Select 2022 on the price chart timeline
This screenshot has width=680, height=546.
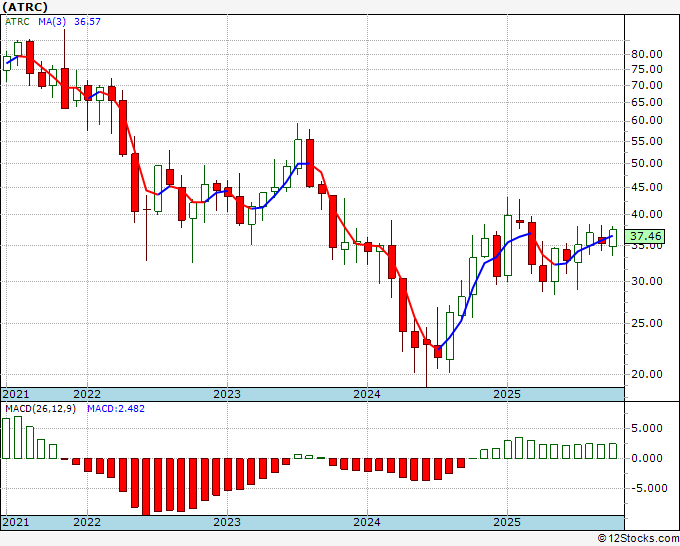[87, 394]
